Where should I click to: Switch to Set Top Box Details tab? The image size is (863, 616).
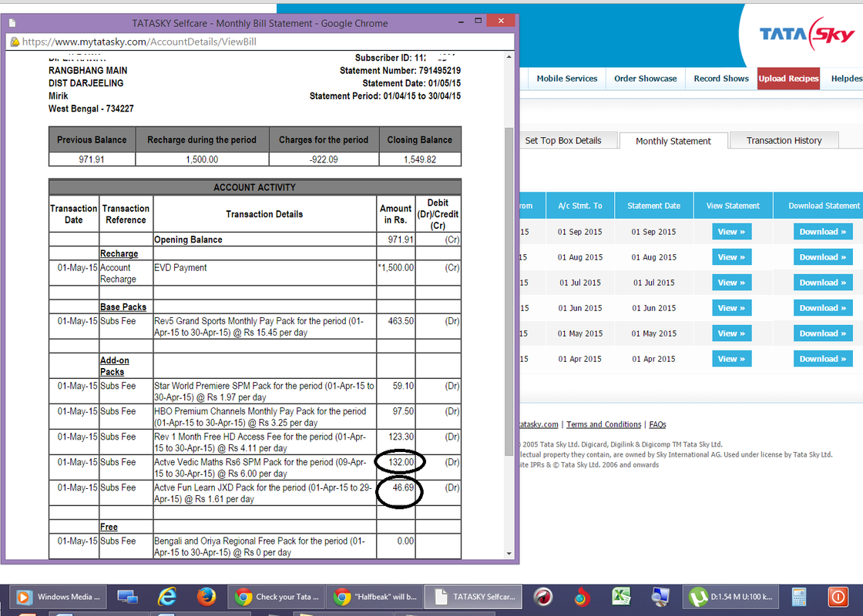[x=563, y=141]
